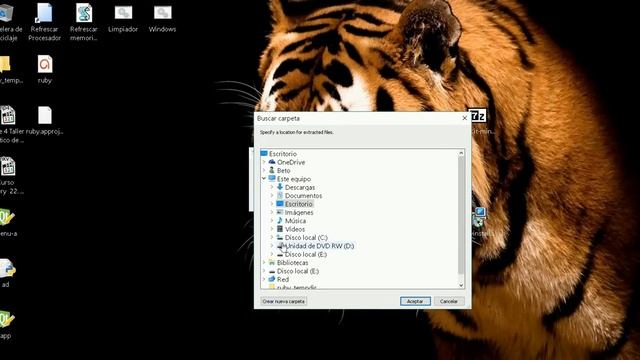Screen dimensions: 640x360
Task: Expand the Descargas folder chevron
Action: (x=272, y=187)
